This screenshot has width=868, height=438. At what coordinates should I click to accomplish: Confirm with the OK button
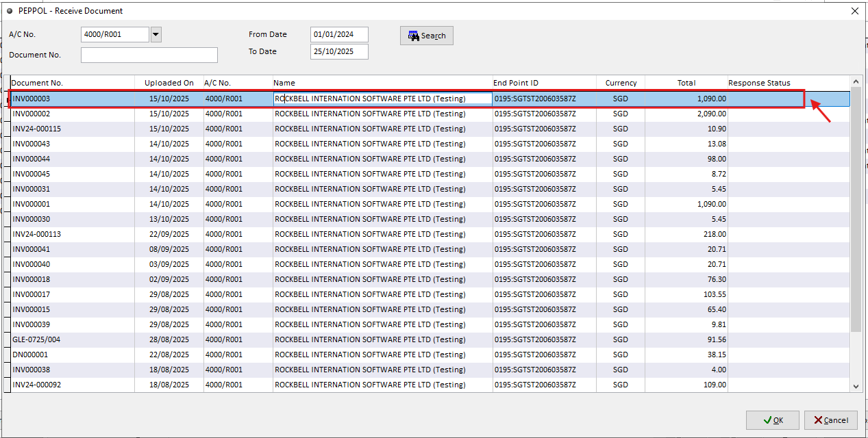coord(772,420)
